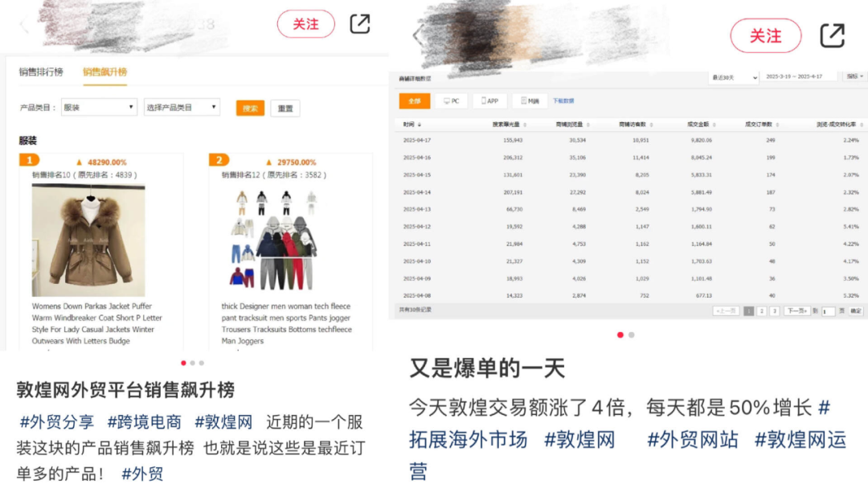This screenshot has height=489, width=868.
Task: Go back using right post's back arrow
Action: (417, 35)
